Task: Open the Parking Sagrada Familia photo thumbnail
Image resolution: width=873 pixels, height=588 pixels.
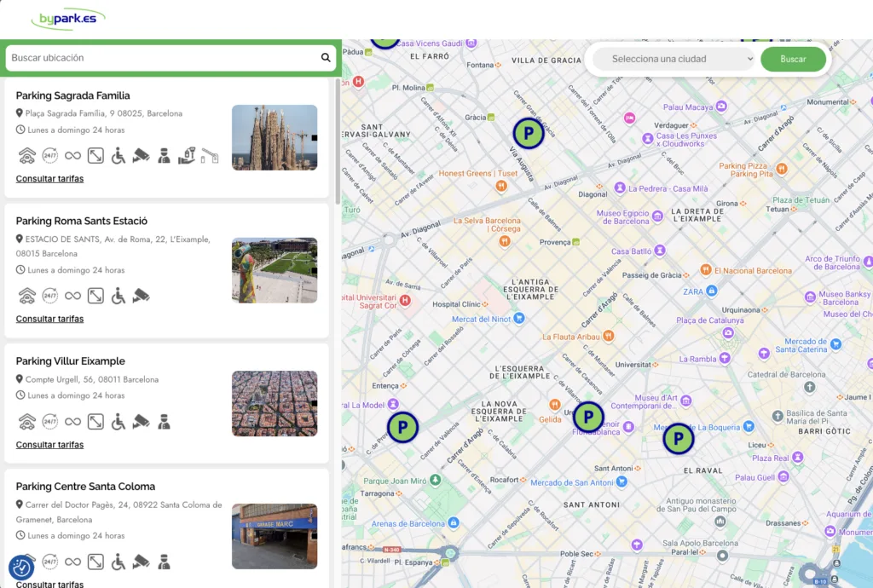Action: pyautogui.click(x=275, y=137)
